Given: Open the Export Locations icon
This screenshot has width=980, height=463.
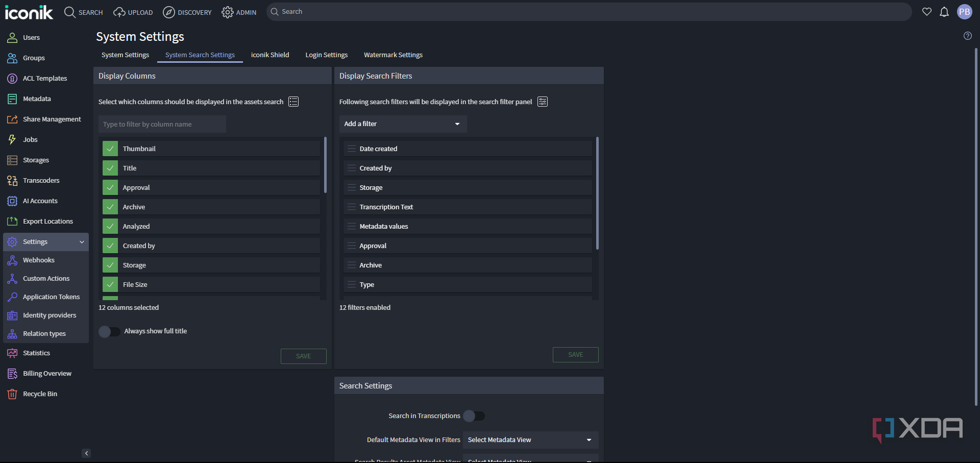Looking at the screenshot, I should point(12,221).
